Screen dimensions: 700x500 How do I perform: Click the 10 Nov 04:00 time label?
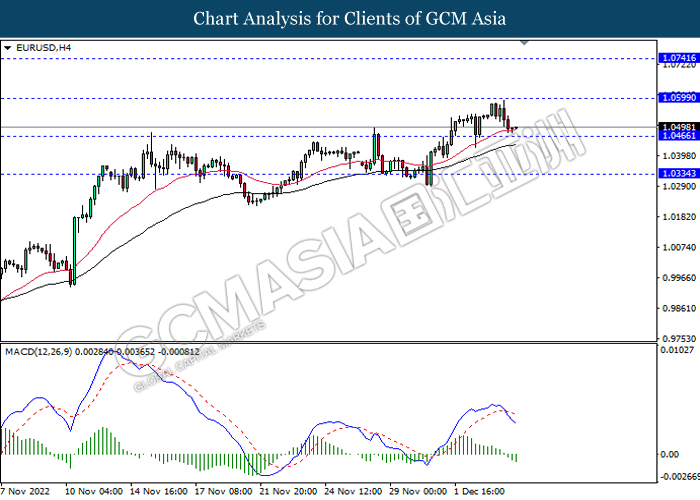[x=94, y=491]
